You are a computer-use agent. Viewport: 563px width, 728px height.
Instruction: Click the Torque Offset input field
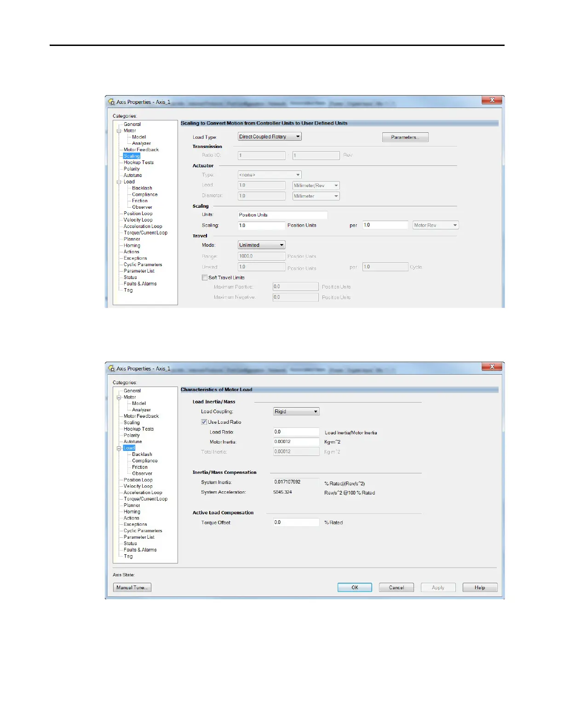(x=296, y=522)
